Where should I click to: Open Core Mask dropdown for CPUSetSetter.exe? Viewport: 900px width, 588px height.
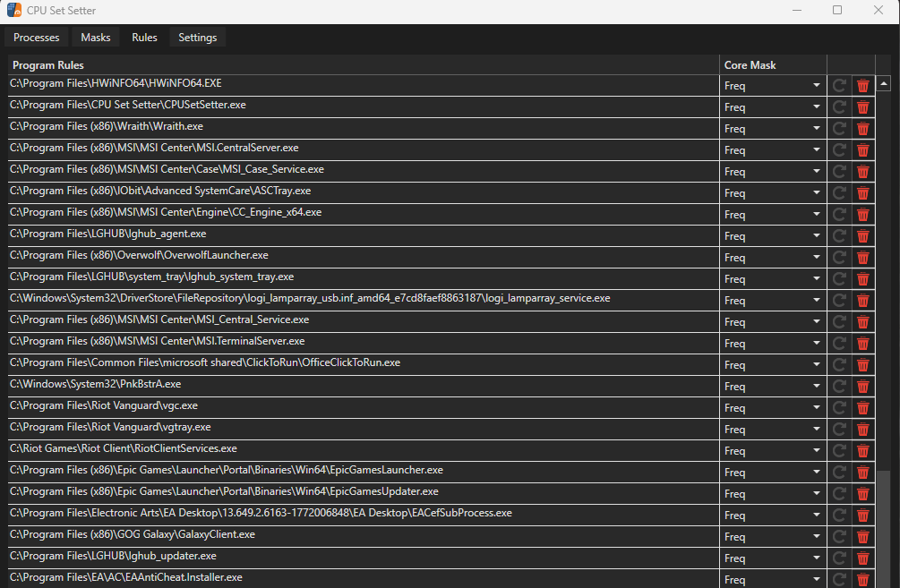click(x=773, y=107)
